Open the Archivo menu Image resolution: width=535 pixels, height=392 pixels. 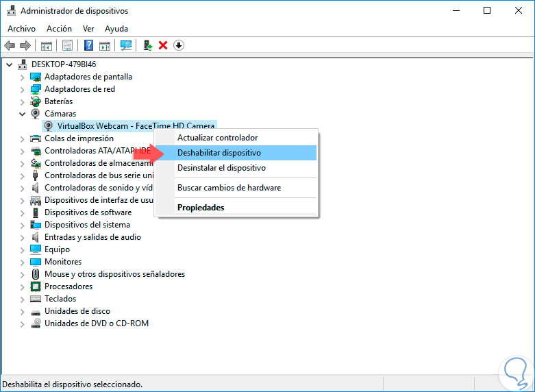(21, 29)
